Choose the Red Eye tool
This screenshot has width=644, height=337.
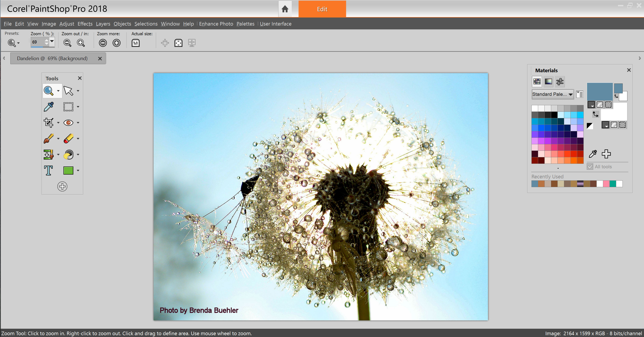(x=68, y=123)
